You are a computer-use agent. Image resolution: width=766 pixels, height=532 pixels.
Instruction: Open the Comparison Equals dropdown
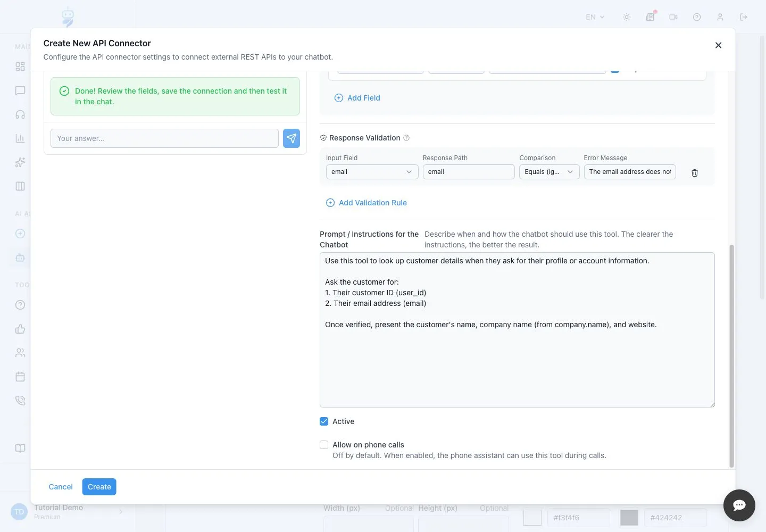(549, 172)
